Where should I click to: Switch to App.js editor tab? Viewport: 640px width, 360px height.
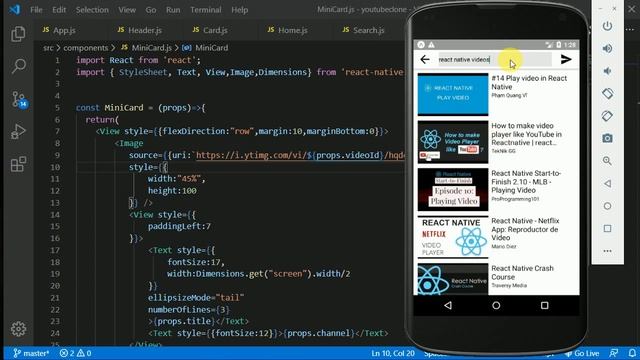click(x=64, y=30)
